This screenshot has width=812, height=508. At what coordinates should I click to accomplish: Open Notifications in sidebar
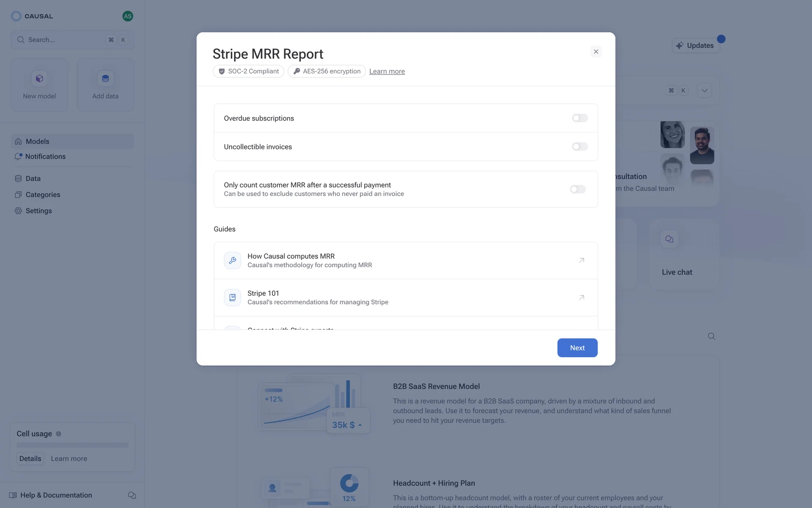[45, 157]
